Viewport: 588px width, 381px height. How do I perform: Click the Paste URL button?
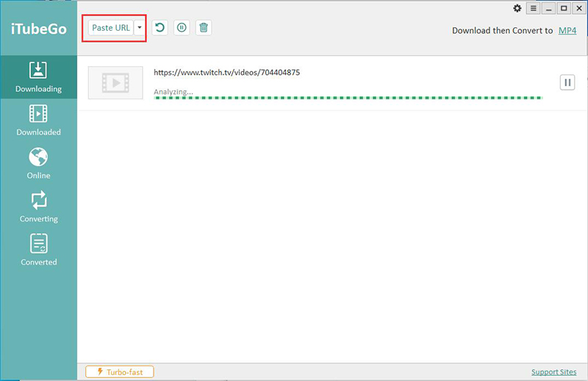tap(111, 28)
